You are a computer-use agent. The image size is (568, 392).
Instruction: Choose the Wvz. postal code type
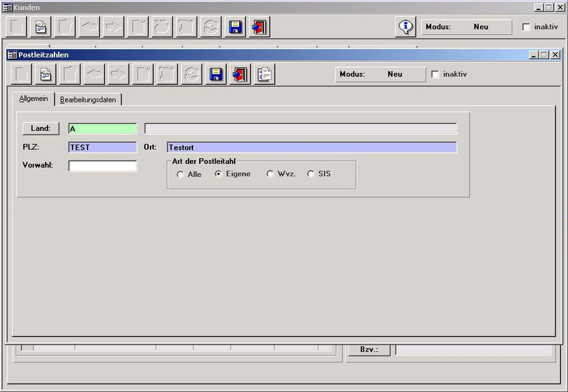[x=270, y=174]
